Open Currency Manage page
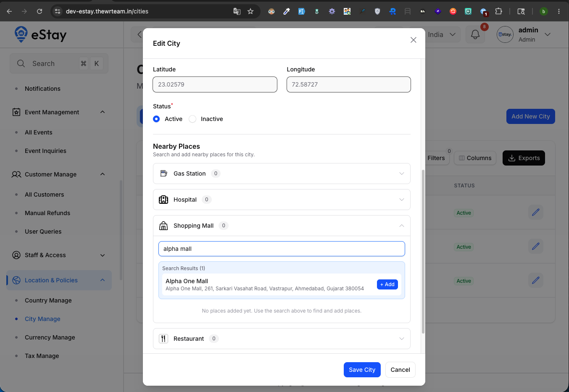569x392 pixels. (50, 337)
